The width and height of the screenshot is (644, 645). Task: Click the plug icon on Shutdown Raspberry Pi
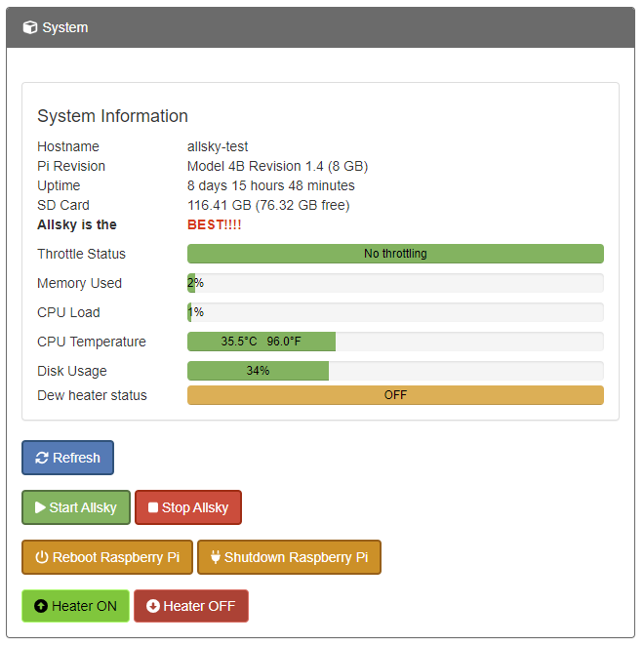coord(215,557)
